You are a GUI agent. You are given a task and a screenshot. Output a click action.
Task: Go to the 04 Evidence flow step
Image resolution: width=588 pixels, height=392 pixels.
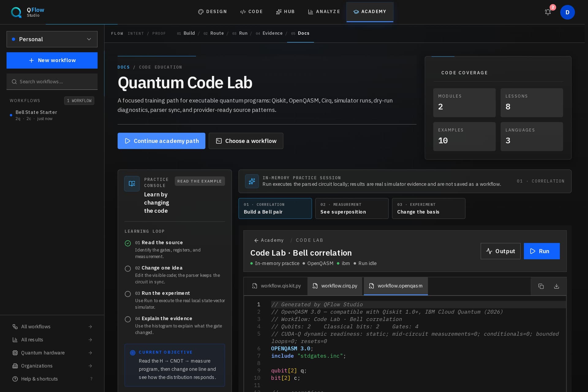[x=269, y=33]
